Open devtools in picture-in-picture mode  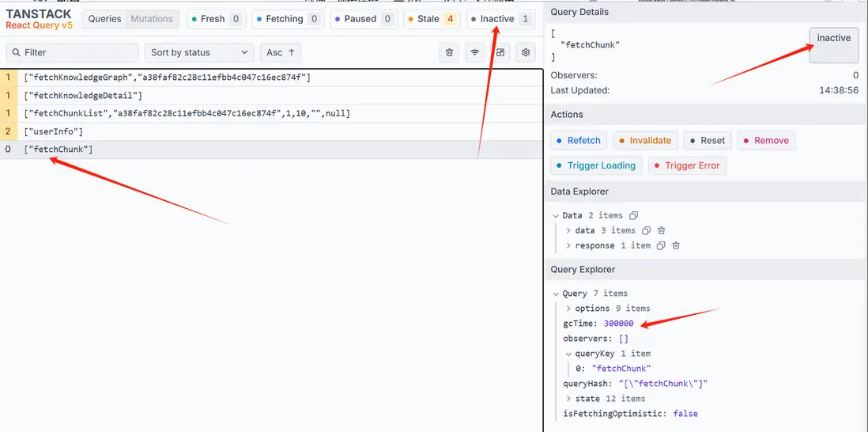(500, 52)
